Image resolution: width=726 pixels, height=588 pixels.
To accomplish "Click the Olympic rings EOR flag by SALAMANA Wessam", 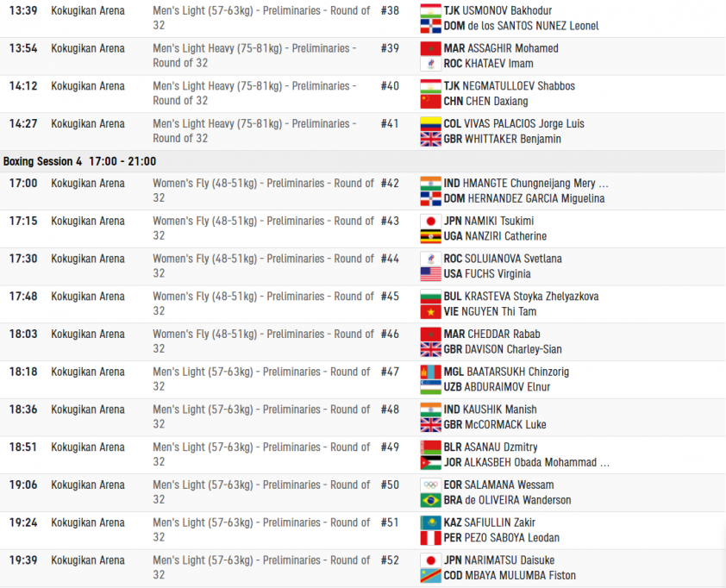I will pos(430,485).
